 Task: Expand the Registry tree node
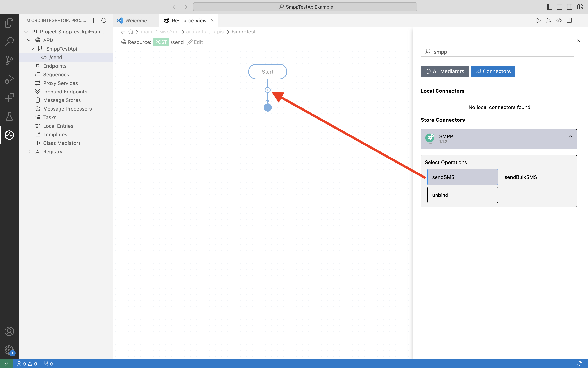pyautogui.click(x=29, y=152)
